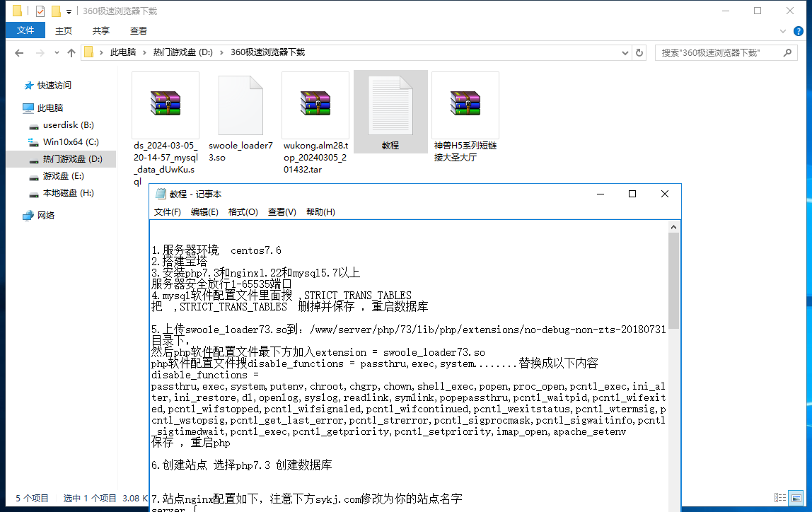This screenshot has width=812, height=512.
Task: Click the Explorer back arrow
Action: coord(19,53)
